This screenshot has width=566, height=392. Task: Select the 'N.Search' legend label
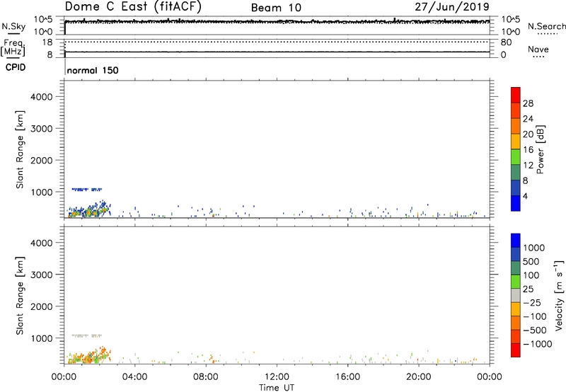click(x=546, y=26)
